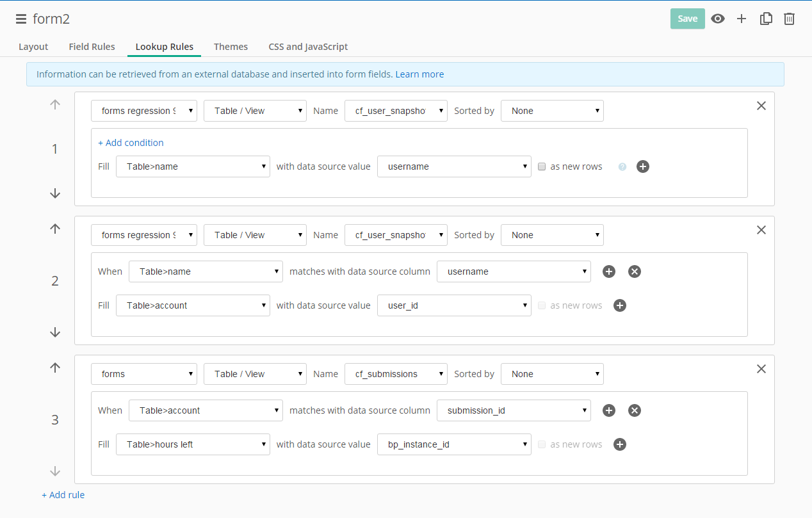This screenshot has height=518, width=812.
Task: Click the rule number 2 label
Action: point(55,281)
